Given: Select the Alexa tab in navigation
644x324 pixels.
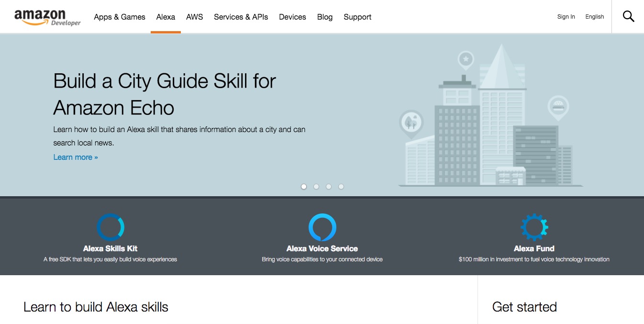Looking at the screenshot, I should [166, 17].
